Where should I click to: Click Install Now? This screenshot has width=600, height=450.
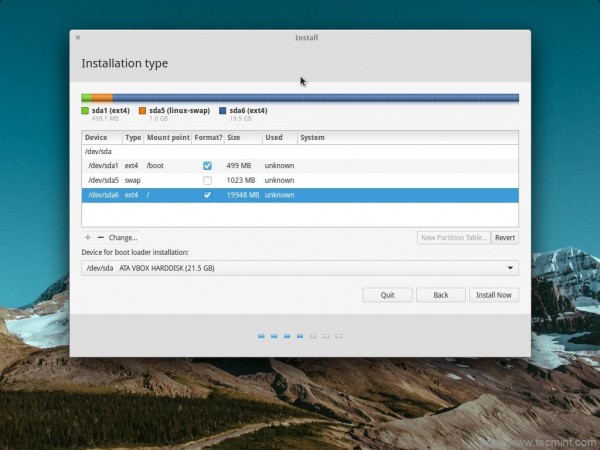[494, 295]
